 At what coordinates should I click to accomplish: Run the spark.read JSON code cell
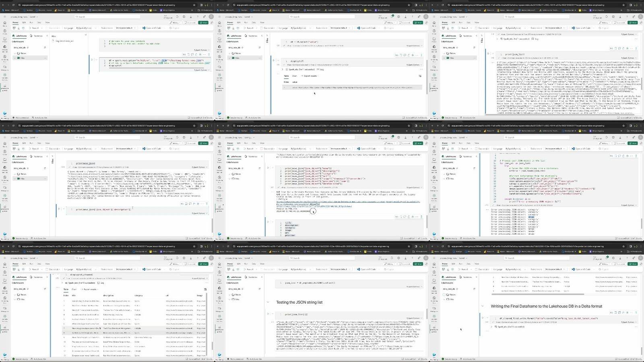point(92,60)
